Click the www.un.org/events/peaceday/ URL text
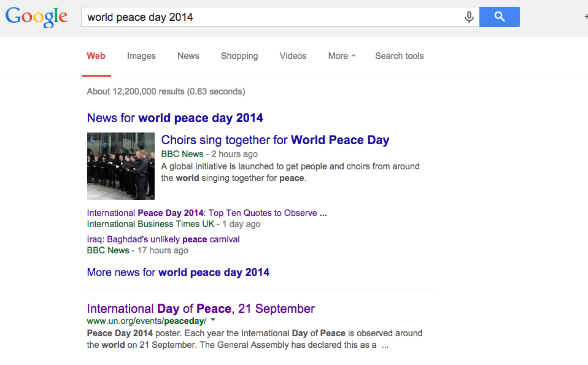The image size is (588, 365). point(147,321)
